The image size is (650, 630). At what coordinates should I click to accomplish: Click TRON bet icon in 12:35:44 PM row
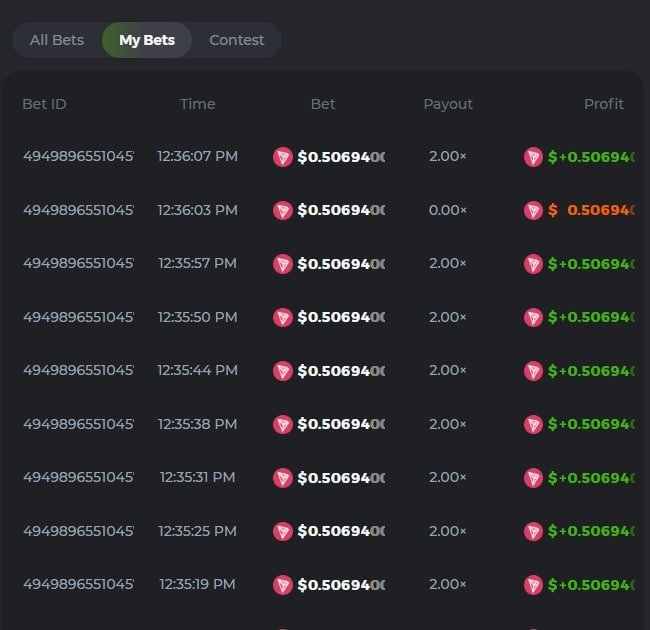(283, 371)
